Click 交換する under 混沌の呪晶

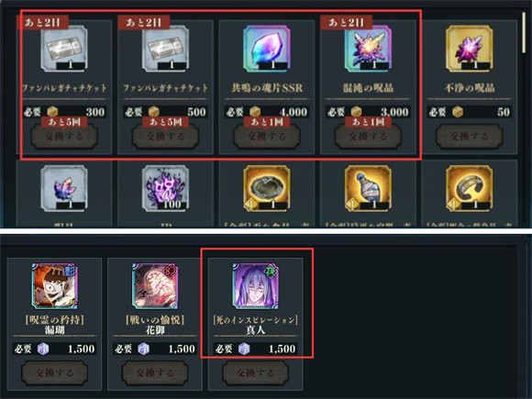(x=368, y=137)
